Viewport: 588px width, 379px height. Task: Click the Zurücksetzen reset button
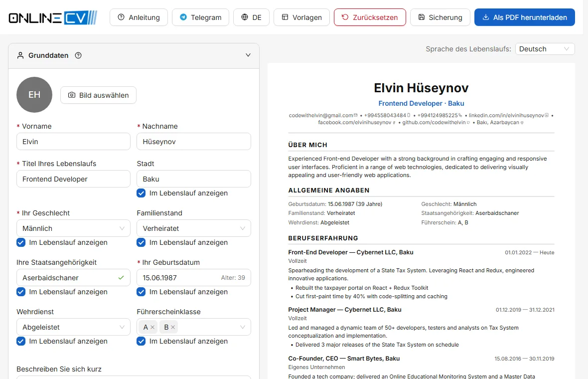tap(370, 17)
